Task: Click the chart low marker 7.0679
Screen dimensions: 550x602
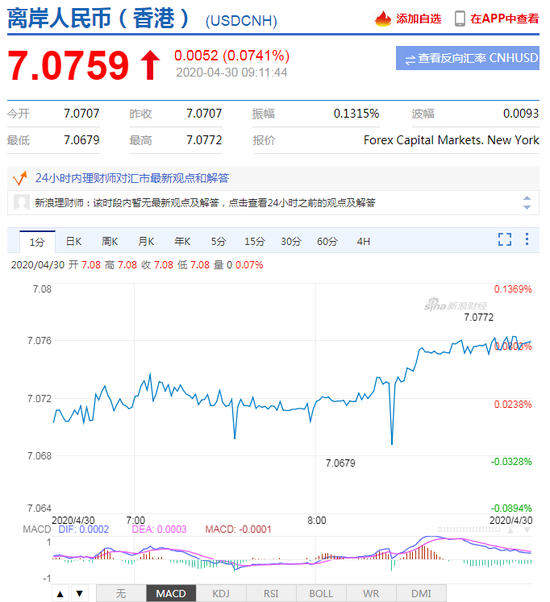Action: coord(340,463)
